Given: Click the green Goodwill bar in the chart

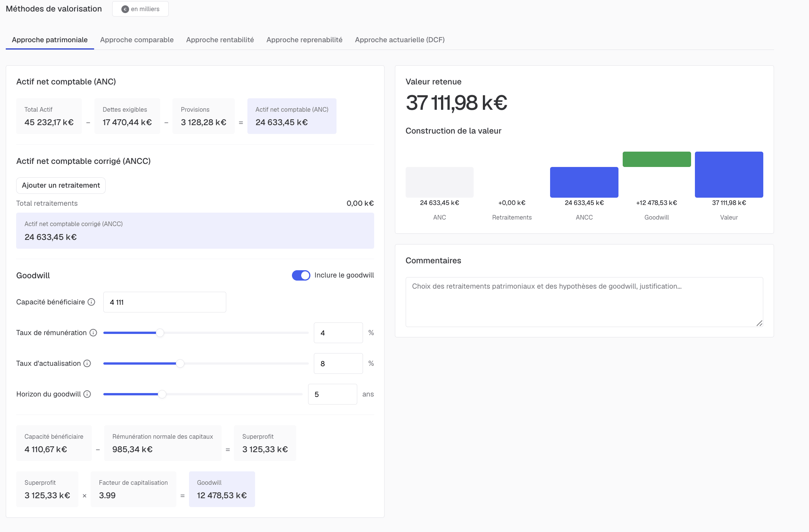Looking at the screenshot, I should tap(656, 159).
